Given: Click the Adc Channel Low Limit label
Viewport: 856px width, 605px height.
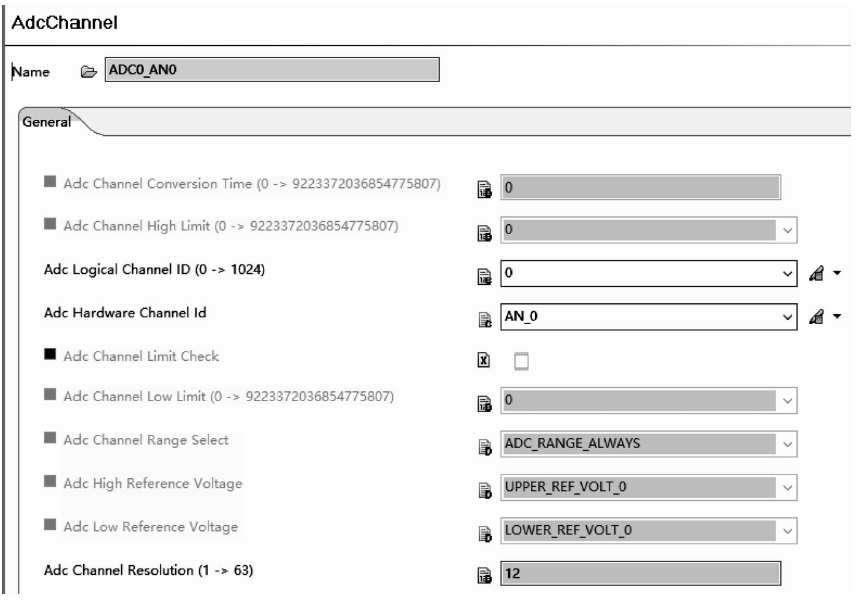Looking at the screenshot, I should point(229,396).
